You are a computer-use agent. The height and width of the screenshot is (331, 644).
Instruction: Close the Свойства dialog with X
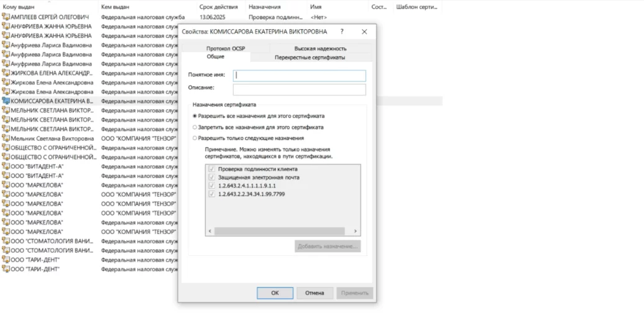click(364, 32)
